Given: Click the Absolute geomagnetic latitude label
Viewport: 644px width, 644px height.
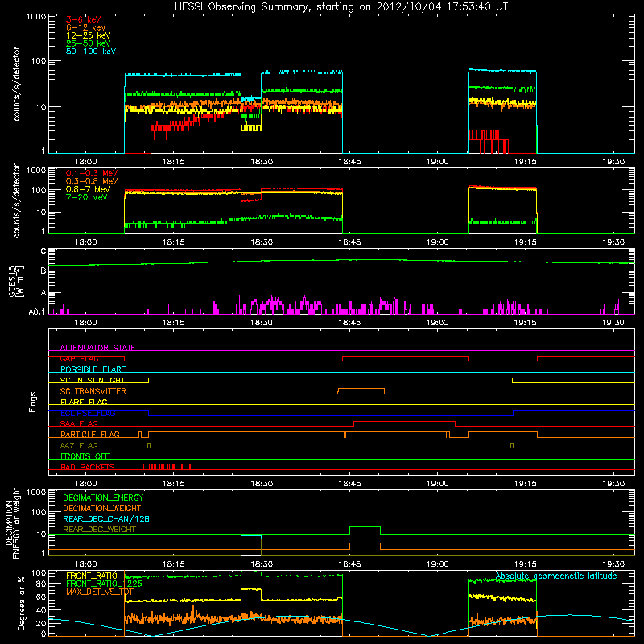Looking at the screenshot, I should coord(556,576).
